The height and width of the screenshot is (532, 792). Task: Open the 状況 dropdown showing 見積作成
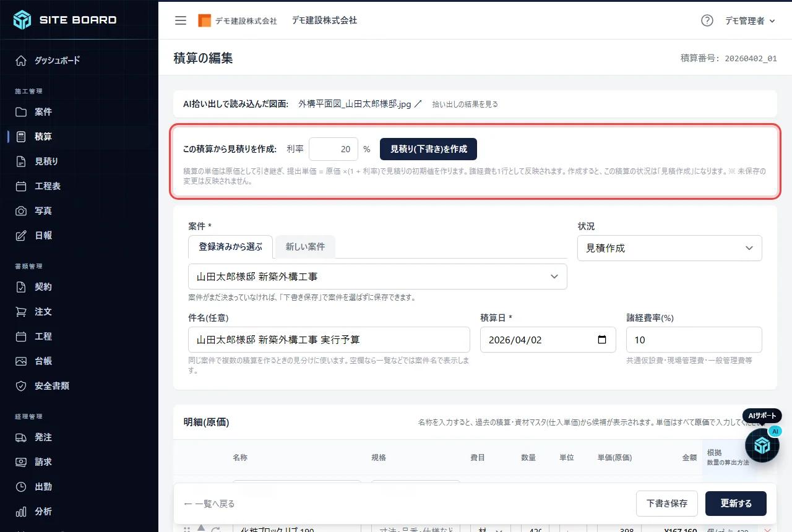669,248
